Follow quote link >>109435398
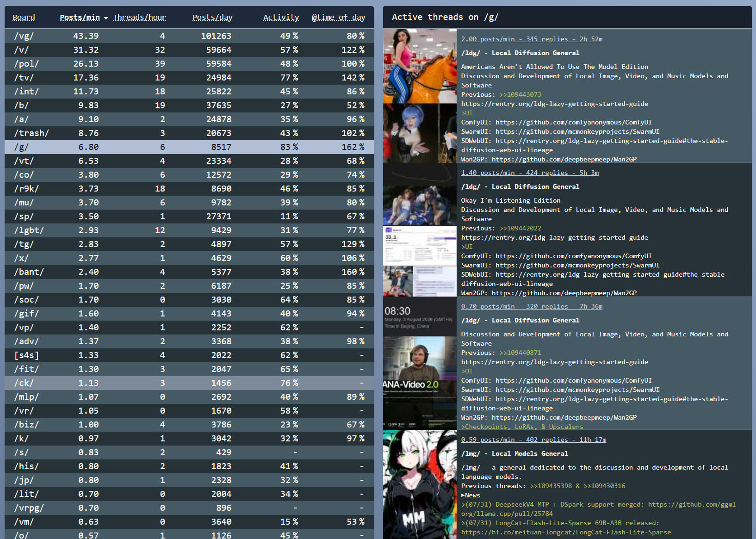Image resolution: width=756 pixels, height=539 pixels. 551,486
